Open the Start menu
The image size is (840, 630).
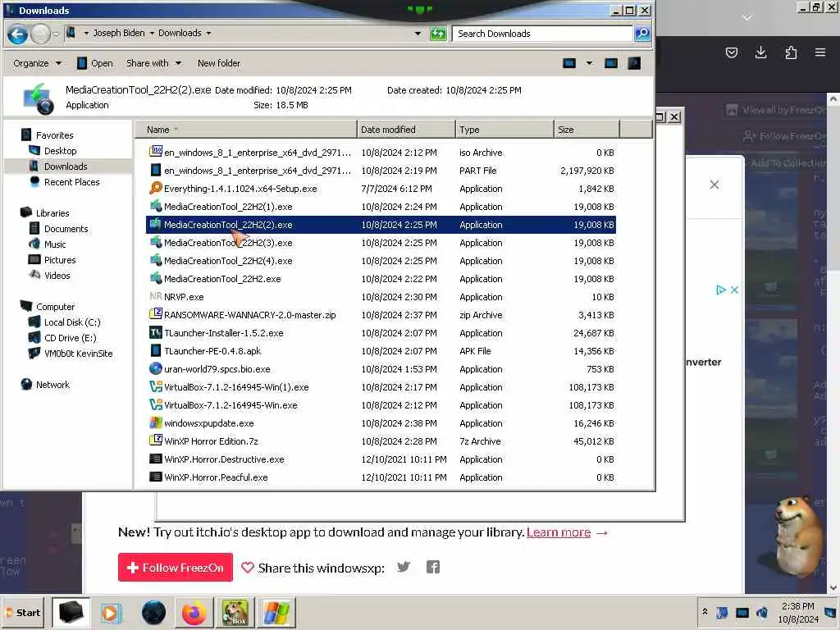(24, 612)
